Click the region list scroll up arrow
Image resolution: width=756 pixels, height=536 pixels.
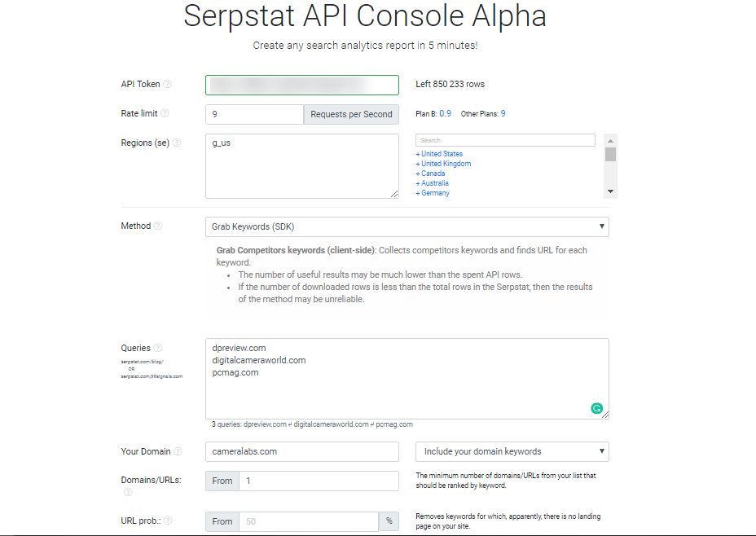[x=610, y=141]
